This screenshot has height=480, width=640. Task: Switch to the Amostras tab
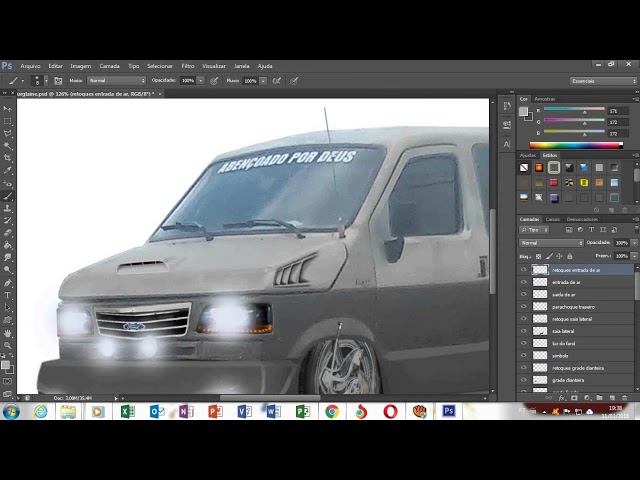coord(544,99)
